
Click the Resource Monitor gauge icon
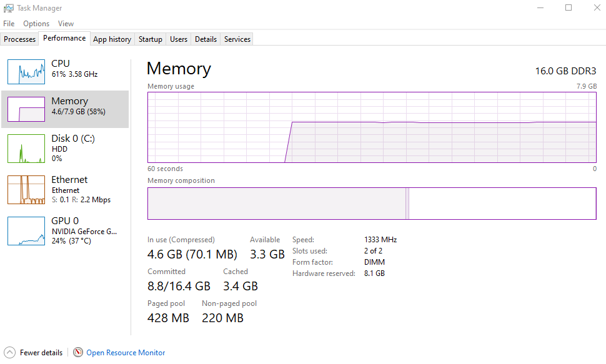(x=78, y=352)
